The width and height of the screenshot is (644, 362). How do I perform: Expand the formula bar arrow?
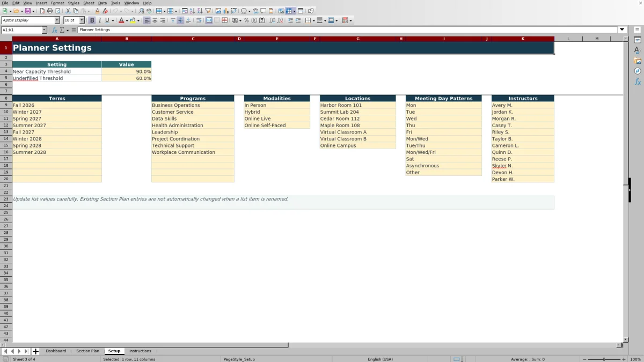pyautogui.click(x=623, y=30)
